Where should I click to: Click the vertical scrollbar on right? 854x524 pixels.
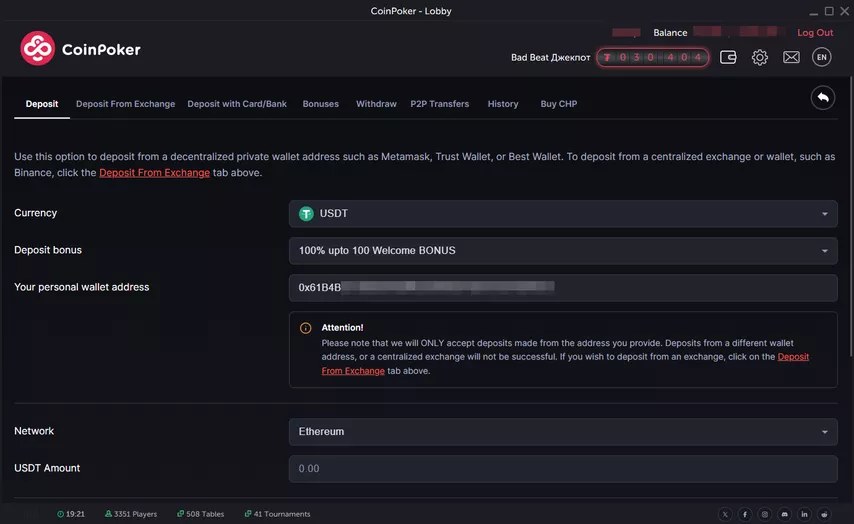click(850, 218)
